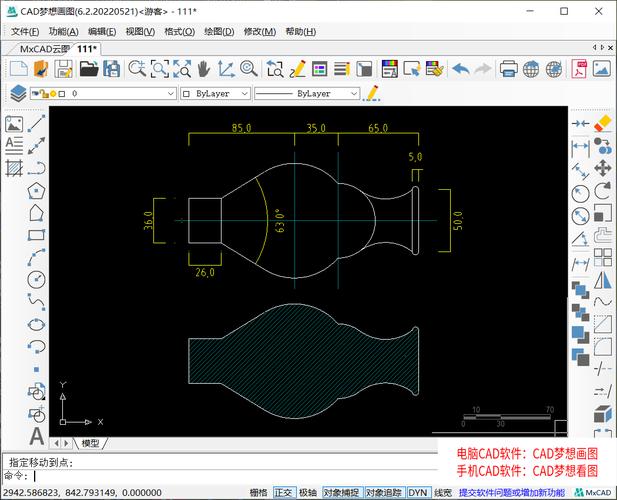Click the Print icon in toolbar

point(508,69)
